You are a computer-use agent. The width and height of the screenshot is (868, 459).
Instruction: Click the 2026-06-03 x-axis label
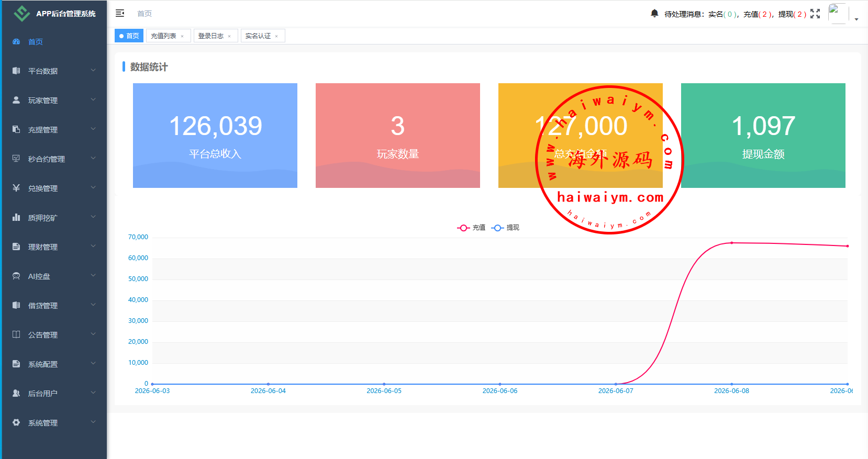point(152,391)
